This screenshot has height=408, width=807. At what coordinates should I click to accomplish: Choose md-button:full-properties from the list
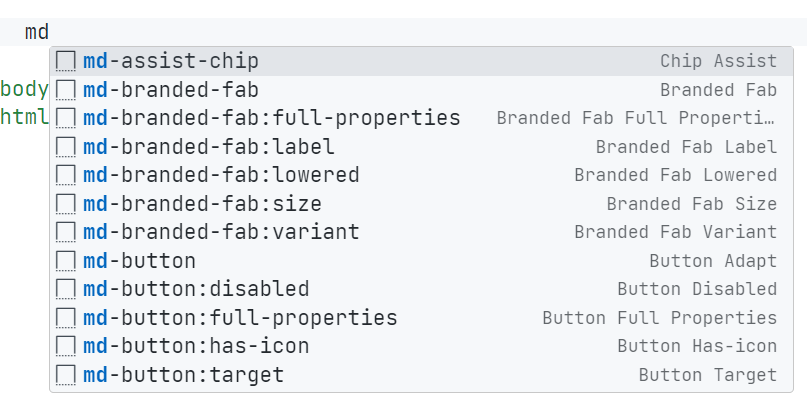coord(240,318)
